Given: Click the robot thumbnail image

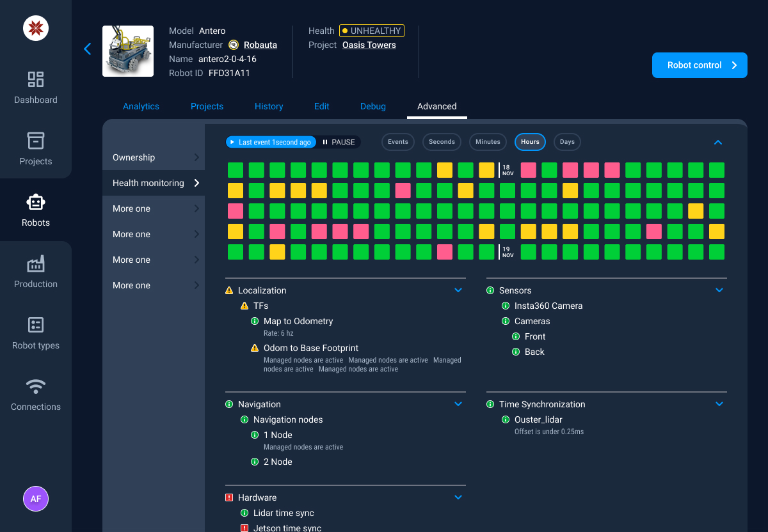Looking at the screenshot, I should 128,51.
